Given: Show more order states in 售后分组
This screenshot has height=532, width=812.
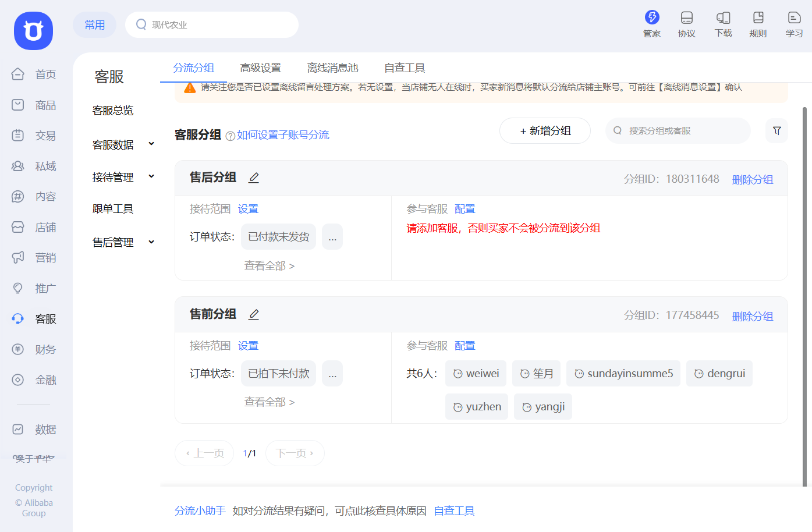Looking at the screenshot, I should point(332,237).
